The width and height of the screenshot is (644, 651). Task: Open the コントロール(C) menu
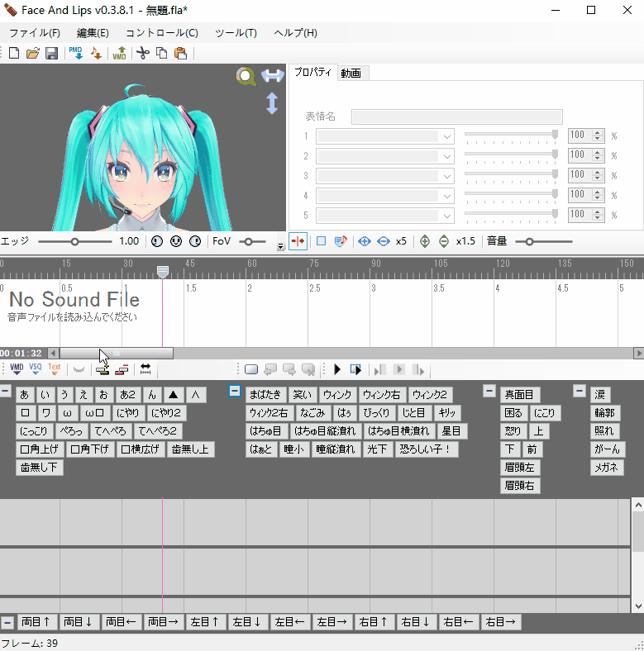(x=162, y=33)
